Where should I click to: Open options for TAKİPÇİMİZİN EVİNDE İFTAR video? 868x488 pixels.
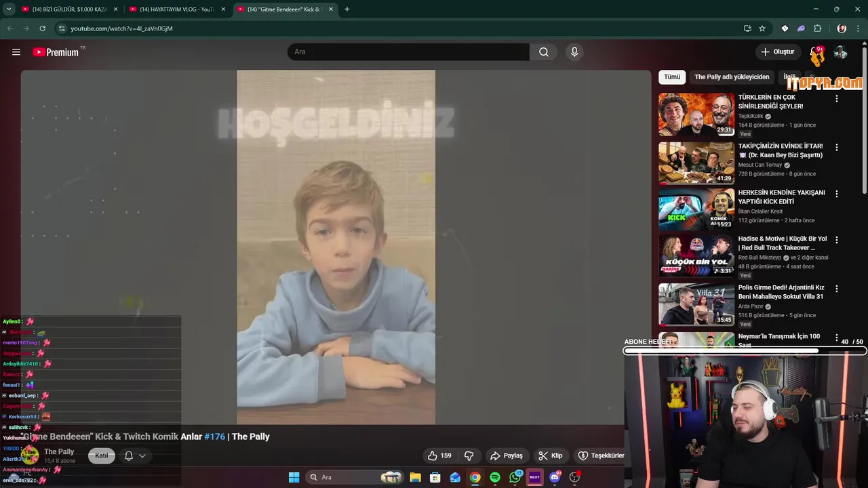click(x=836, y=147)
